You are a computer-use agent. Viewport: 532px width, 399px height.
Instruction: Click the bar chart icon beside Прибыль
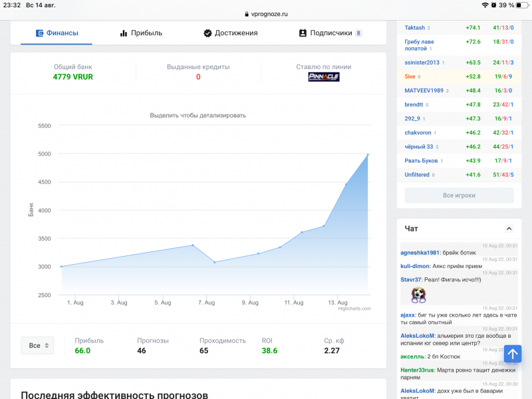pyautogui.click(x=124, y=33)
